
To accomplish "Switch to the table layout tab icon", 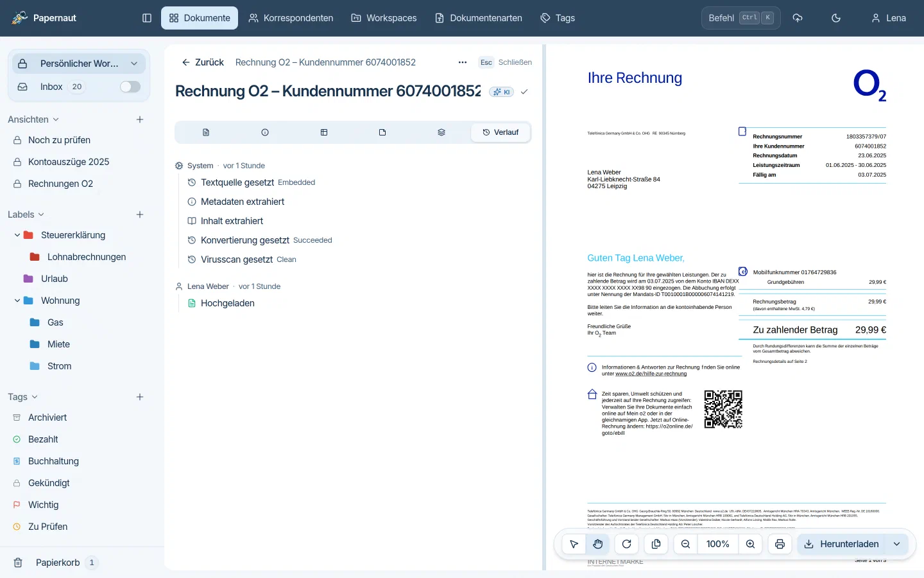I will (324, 132).
